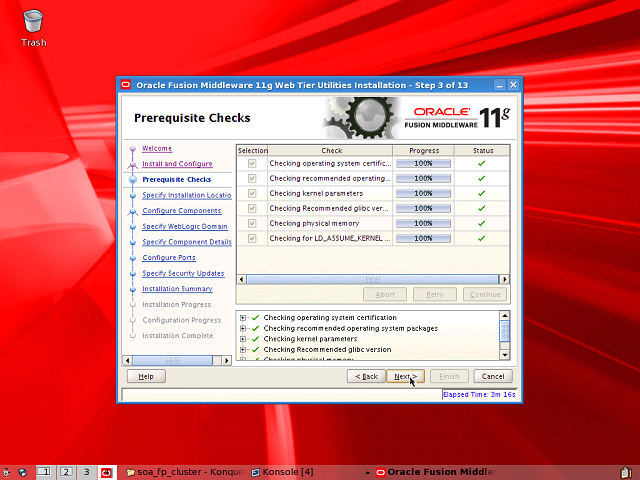Image resolution: width=640 pixels, height=480 pixels.
Task: Go to the Welcome step
Action: pyautogui.click(x=157, y=148)
